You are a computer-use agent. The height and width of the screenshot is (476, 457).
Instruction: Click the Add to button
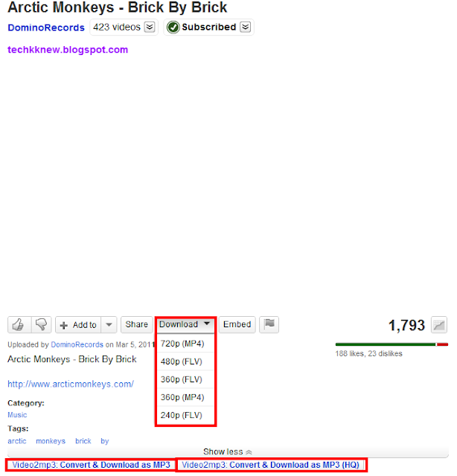coord(78,325)
